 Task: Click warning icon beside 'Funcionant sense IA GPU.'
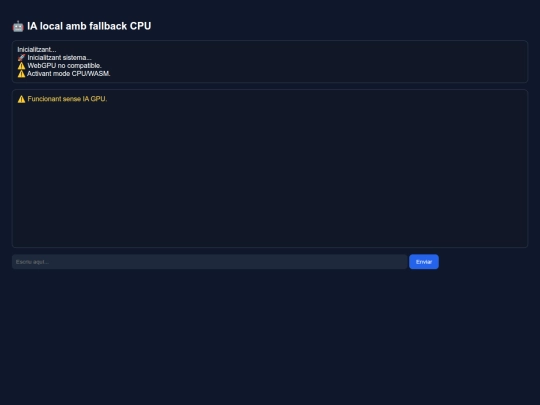(x=21, y=99)
